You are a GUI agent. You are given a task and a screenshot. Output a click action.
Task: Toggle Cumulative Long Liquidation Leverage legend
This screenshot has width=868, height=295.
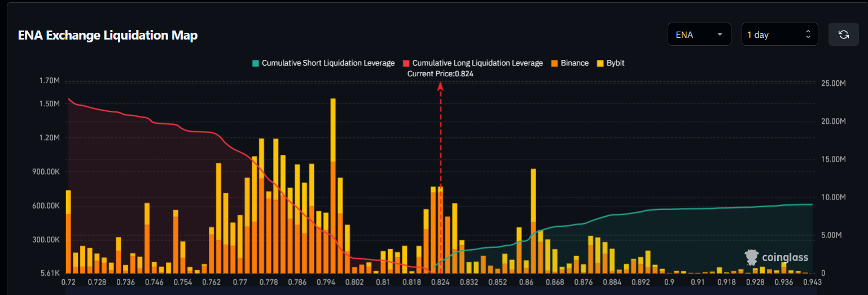(x=473, y=63)
